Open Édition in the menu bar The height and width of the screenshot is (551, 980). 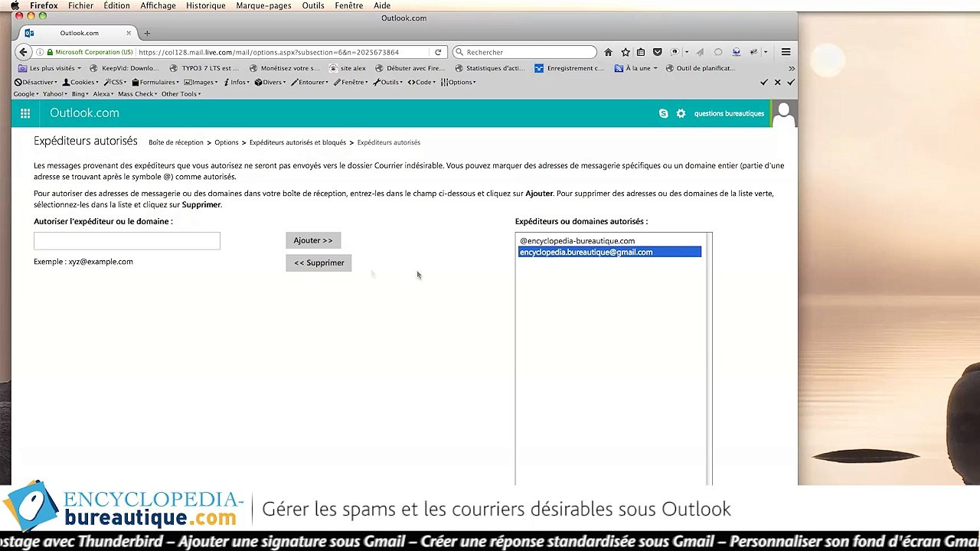[116, 5]
